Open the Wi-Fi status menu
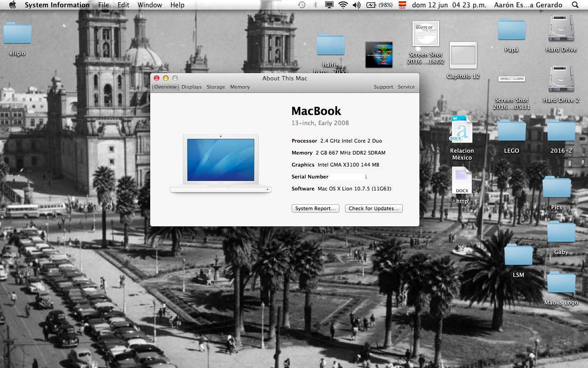Viewport: 588px width, 368px height. click(343, 5)
